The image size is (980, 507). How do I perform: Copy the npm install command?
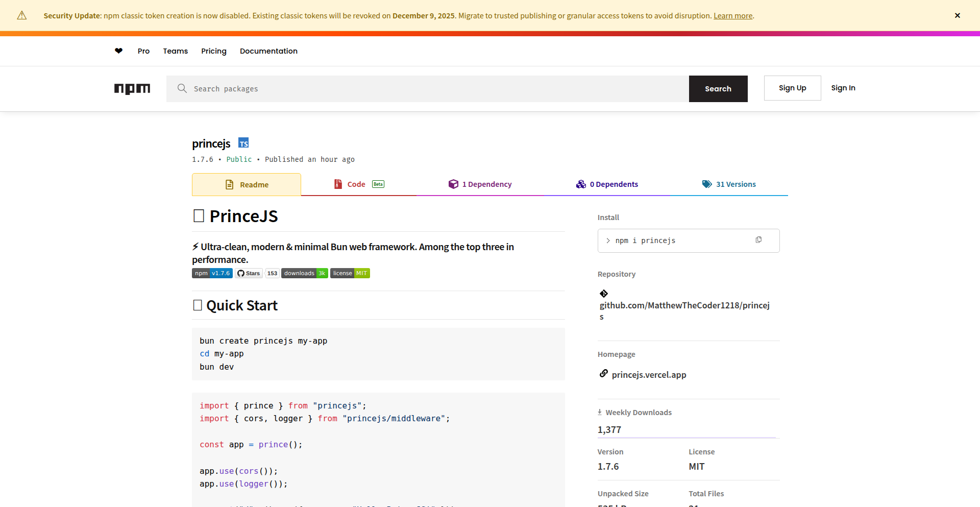point(759,239)
